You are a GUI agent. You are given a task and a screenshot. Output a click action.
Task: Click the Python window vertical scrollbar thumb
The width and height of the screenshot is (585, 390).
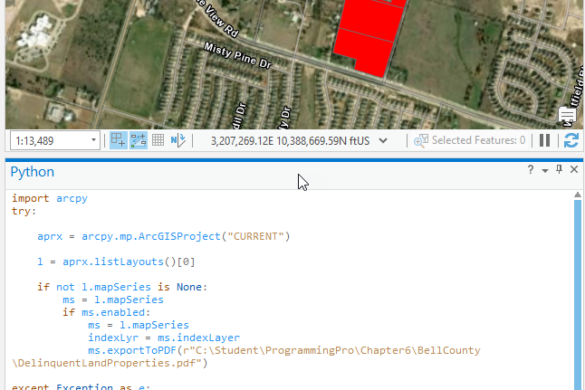[578, 295]
